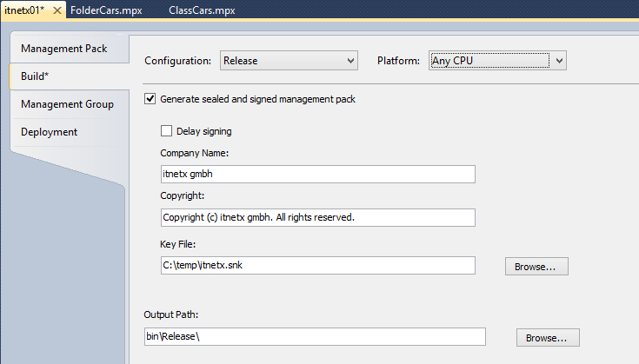Expand the Configuration dropdown showing Release

click(289, 61)
